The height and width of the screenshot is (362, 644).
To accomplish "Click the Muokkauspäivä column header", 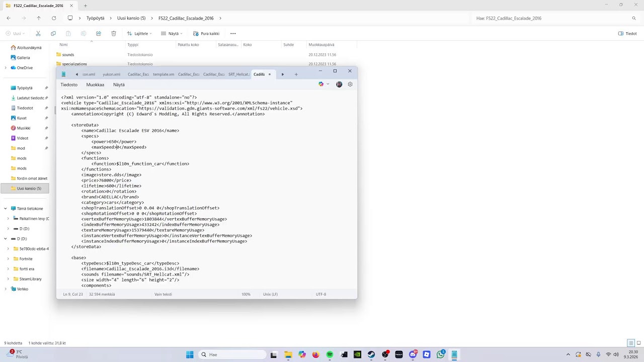I will [321, 45].
